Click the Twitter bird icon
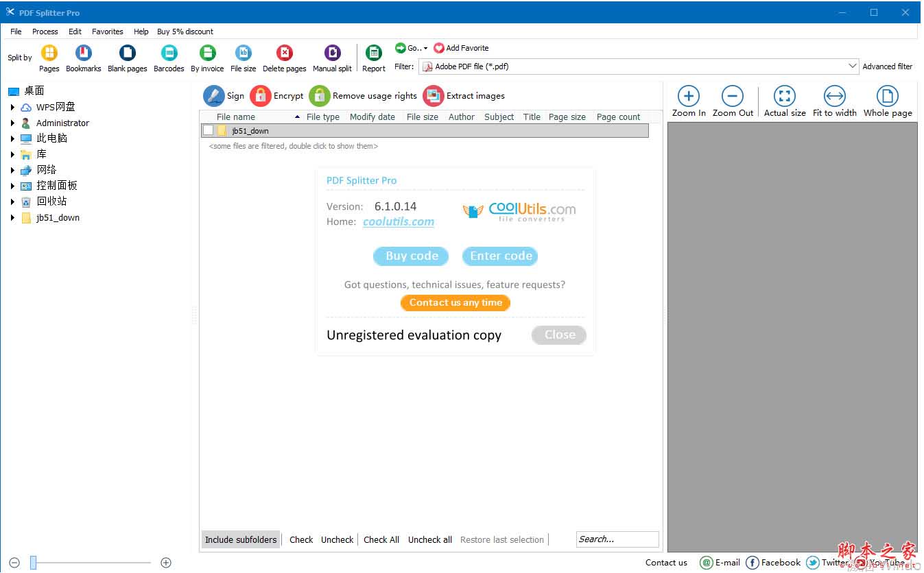Image resolution: width=924 pixels, height=573 pixels. pos(813,563)
